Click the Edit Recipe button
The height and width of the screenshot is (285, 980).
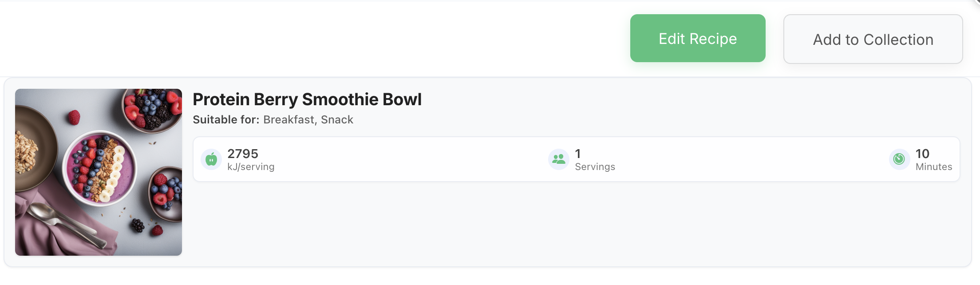[697, 39]
